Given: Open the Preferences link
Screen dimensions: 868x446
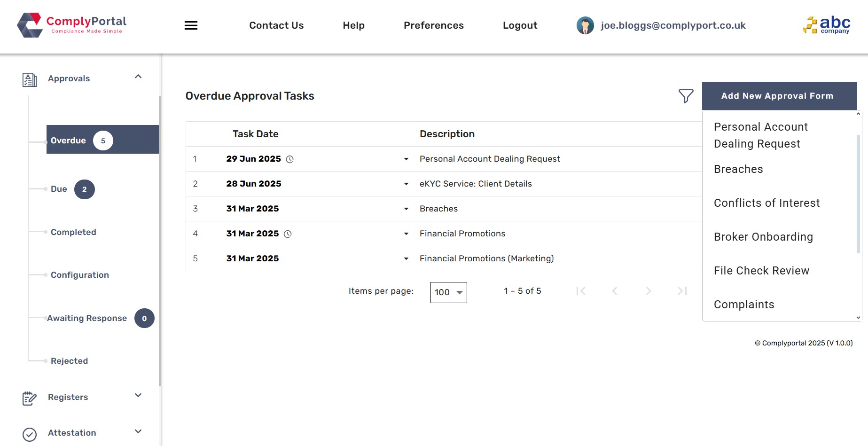Looking at the screenshot, I should [x=433, y=25].
